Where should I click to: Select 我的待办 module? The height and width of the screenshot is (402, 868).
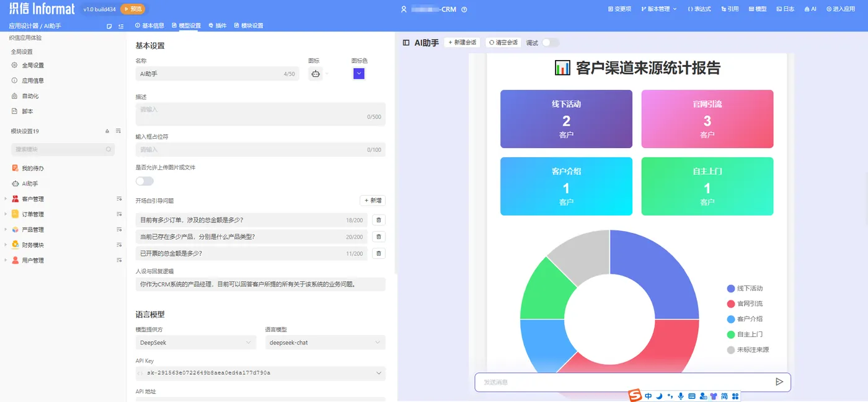point(29,168)
